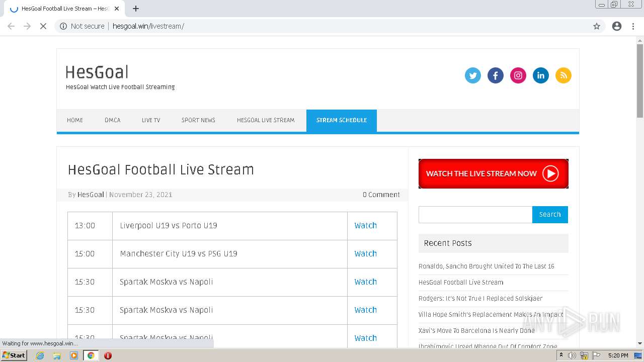Open HesGoal's Twitter page
This screenshot has height=362, width=644.
472,75
